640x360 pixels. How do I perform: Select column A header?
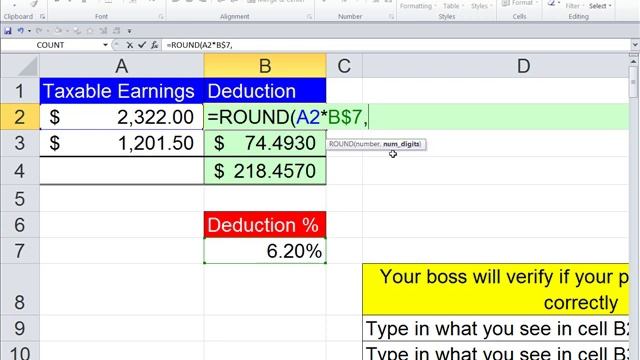pyautogui.click(x=121, y=66)
